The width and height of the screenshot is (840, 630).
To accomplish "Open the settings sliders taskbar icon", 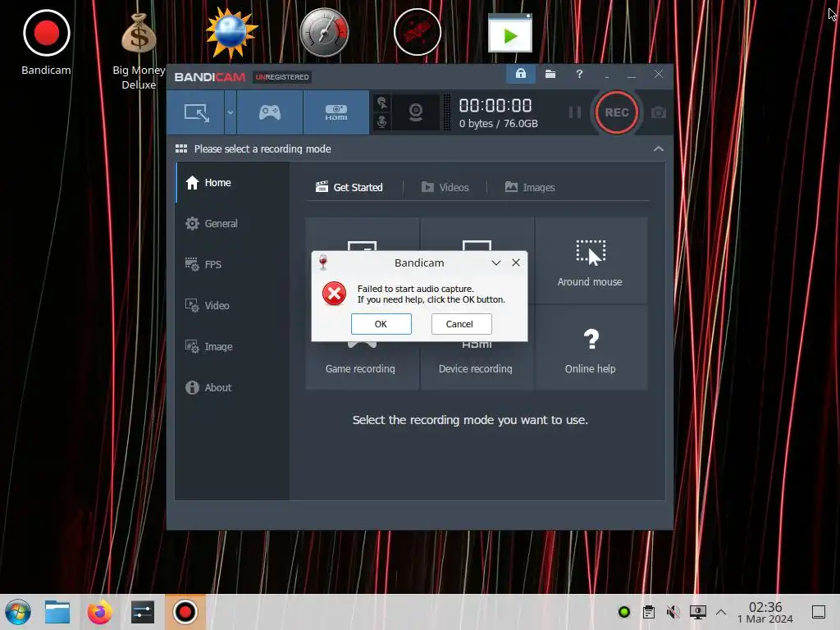I will tap(143, 612).
